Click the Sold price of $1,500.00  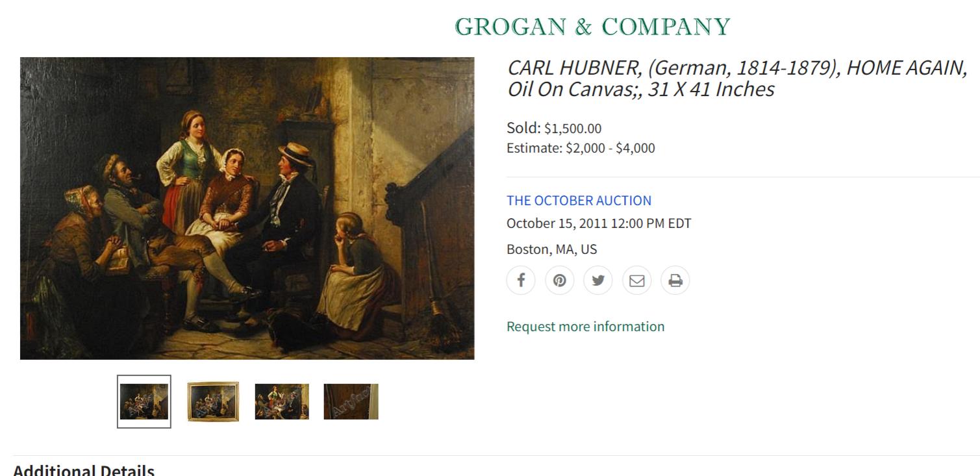(x=572, y=129)
